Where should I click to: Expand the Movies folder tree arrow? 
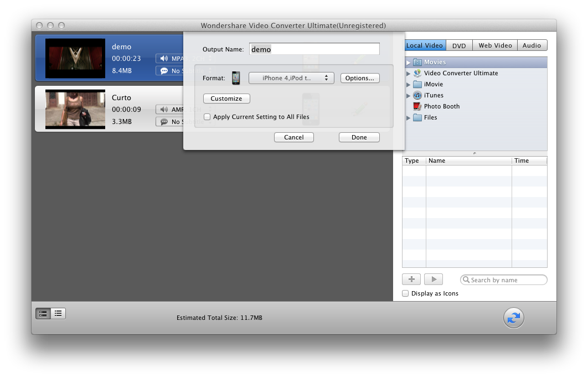coord(409,63)
